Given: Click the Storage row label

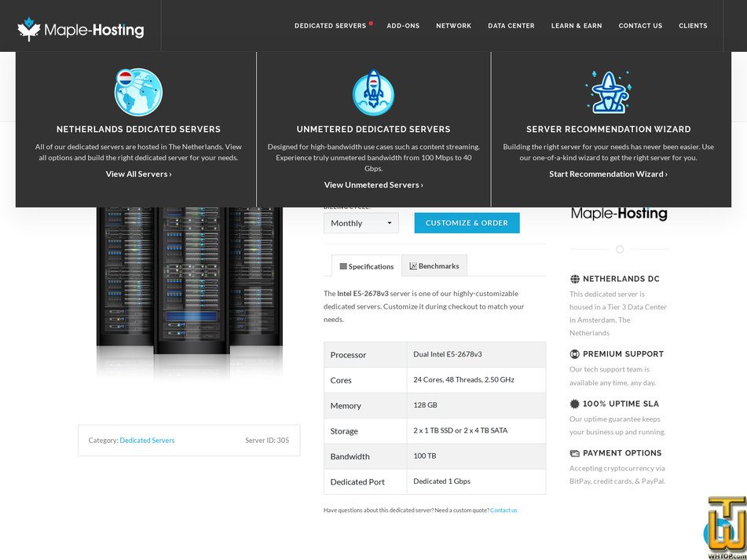Looking at the screenshot, I should coord(344,431).
